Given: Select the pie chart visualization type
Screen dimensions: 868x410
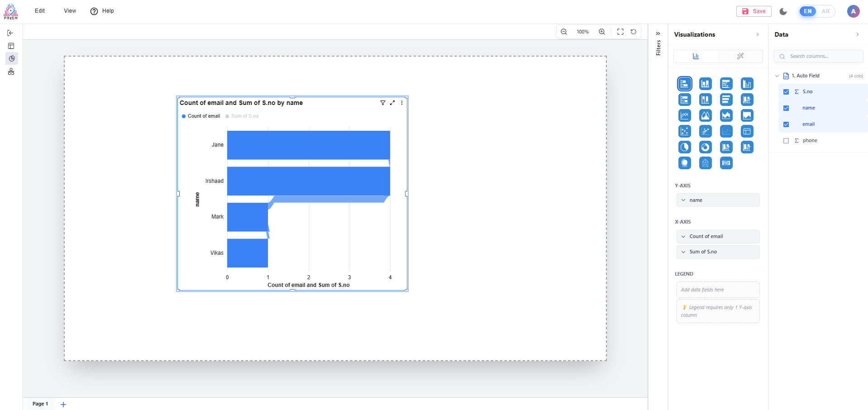Looking at the screenshot, I should pos(684,147).
